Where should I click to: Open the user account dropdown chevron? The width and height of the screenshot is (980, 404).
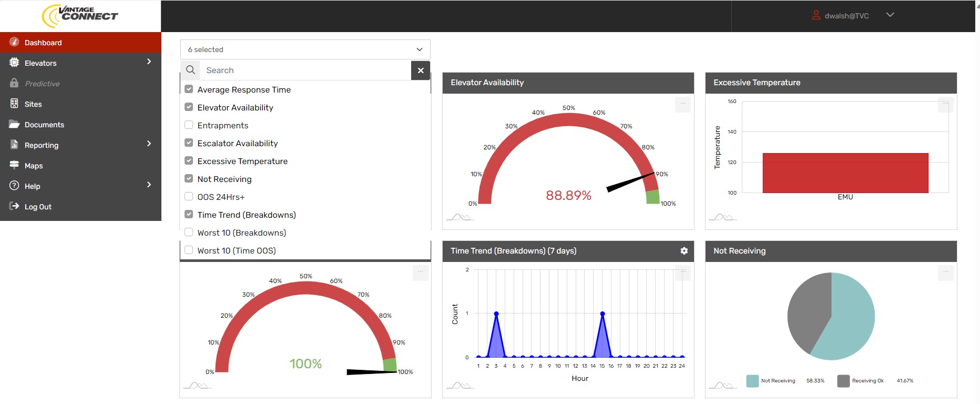pos(890,15)
